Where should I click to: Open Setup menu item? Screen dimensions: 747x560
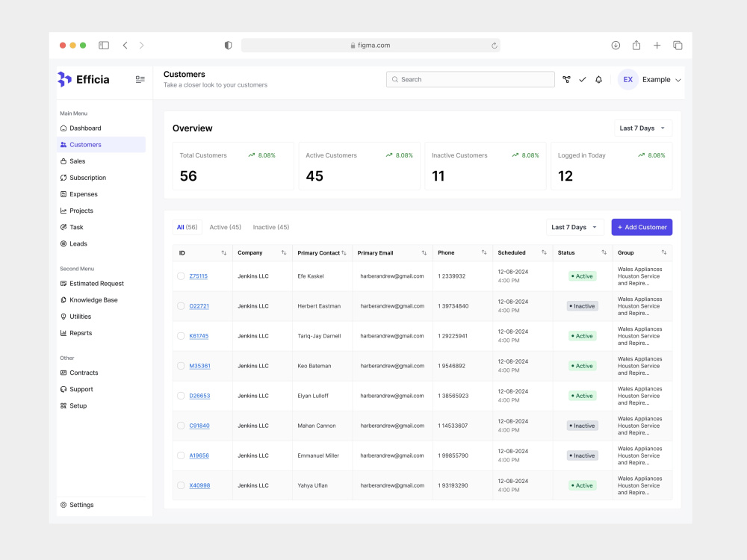[101, 405]
